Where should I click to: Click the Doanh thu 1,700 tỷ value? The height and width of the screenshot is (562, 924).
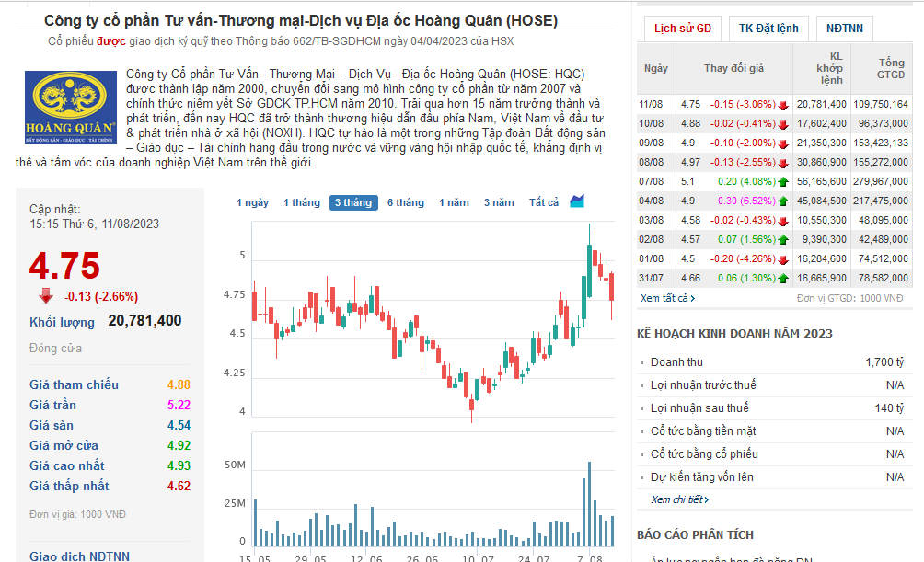884,362
